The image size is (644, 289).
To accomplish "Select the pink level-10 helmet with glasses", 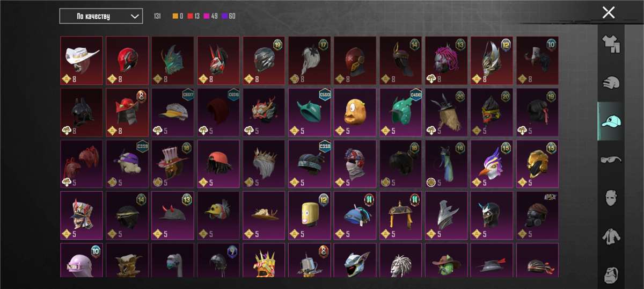I will 82,261.
